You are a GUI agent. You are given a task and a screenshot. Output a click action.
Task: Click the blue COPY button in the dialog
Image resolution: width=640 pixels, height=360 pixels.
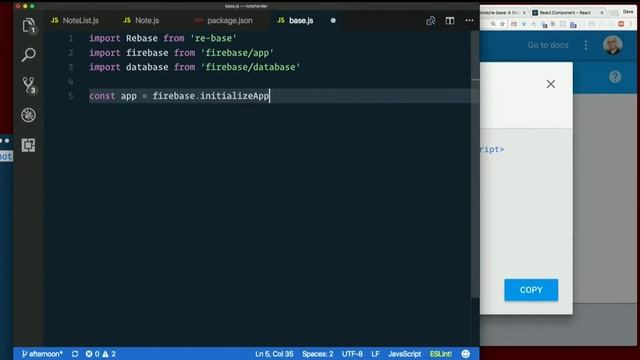point(531,290)
